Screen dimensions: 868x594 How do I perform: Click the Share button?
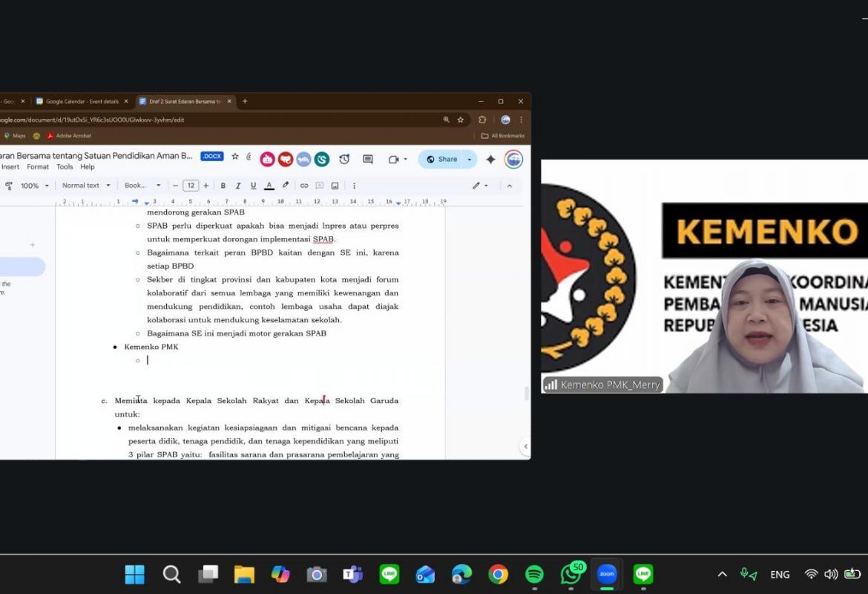(x=442, y=159)
